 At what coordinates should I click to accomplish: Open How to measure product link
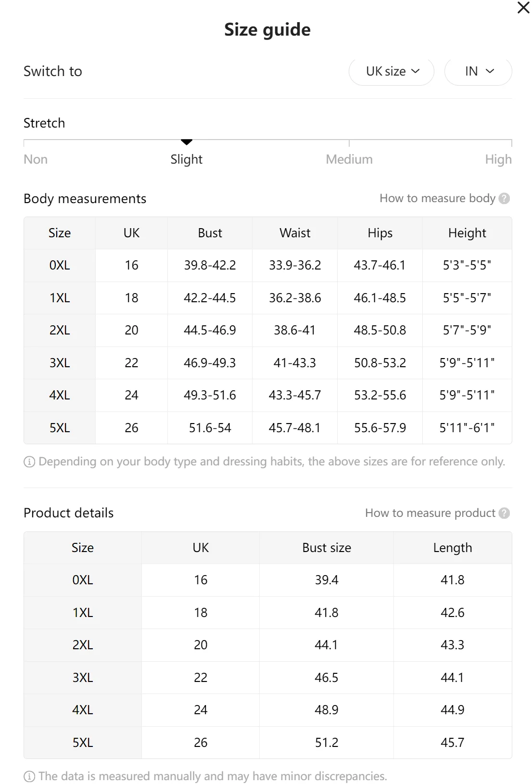pyautogui.click(x=430, y=513)
